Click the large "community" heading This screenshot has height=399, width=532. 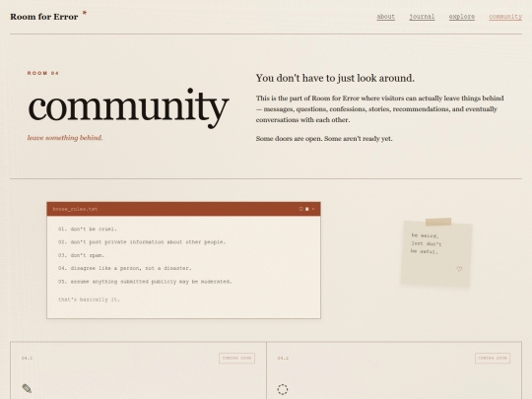(129, 107)
